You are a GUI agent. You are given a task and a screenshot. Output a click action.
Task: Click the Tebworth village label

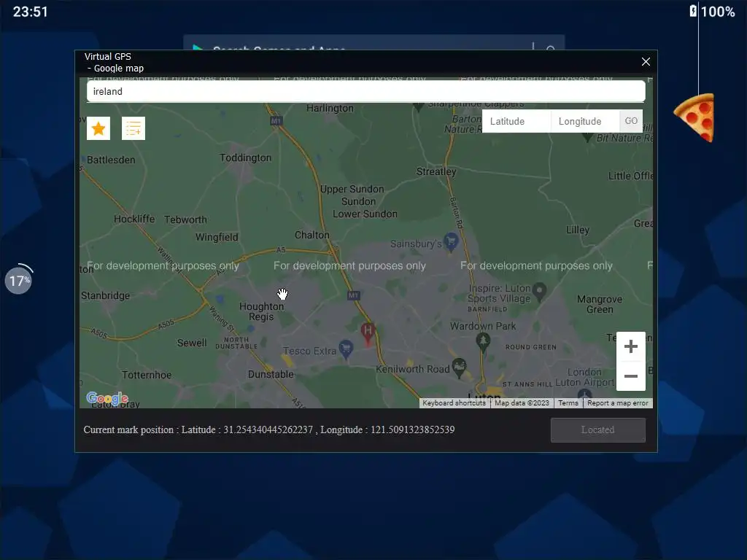tap(185, 219)
